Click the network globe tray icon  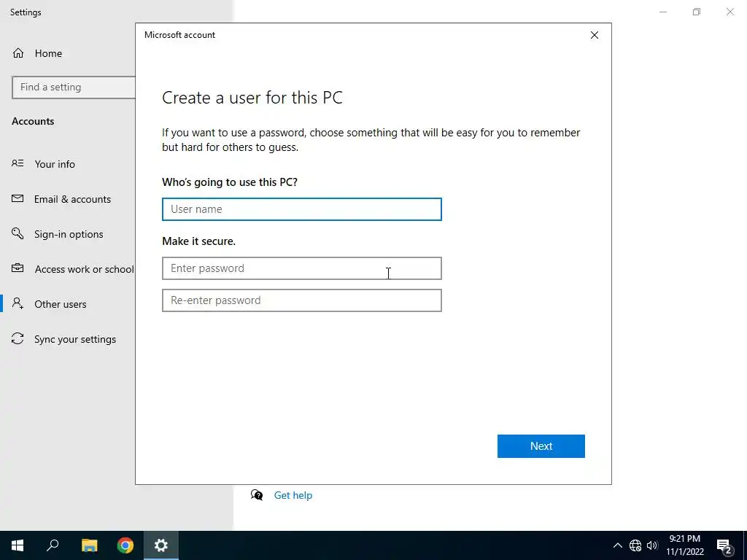[635, 545]
